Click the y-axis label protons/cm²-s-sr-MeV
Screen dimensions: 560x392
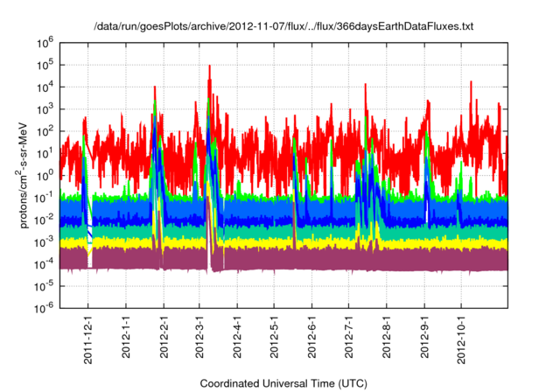(26, 175)
